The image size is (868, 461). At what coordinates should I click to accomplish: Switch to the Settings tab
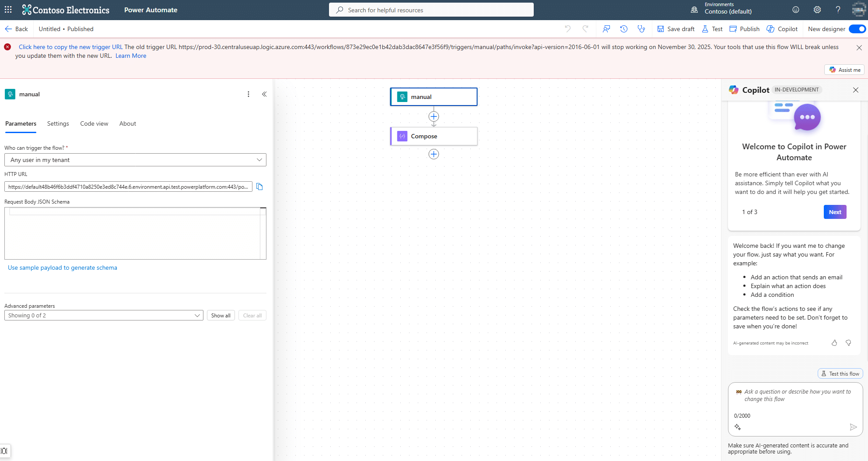pyautogui.click(x=58, y=123)
